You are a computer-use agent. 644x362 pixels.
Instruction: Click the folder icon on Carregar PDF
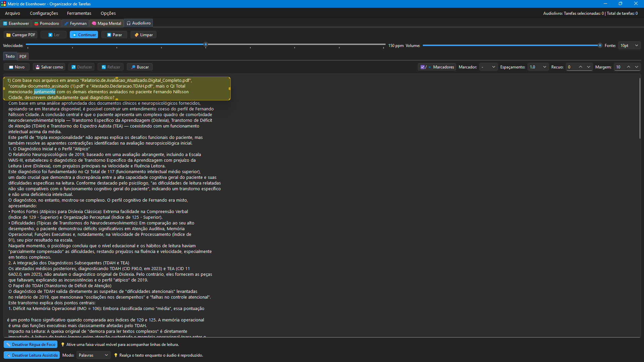click(x=8, y=35)
